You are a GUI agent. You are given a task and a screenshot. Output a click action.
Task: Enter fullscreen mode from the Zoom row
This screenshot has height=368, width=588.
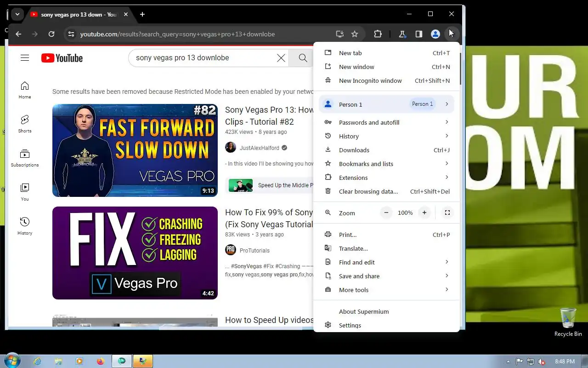pos(447,213)
